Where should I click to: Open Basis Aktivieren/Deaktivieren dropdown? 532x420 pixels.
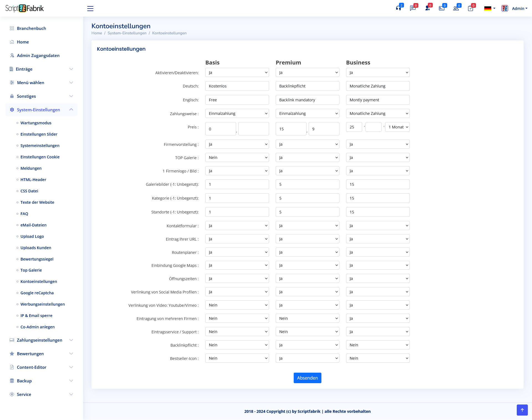click(237, 73)
